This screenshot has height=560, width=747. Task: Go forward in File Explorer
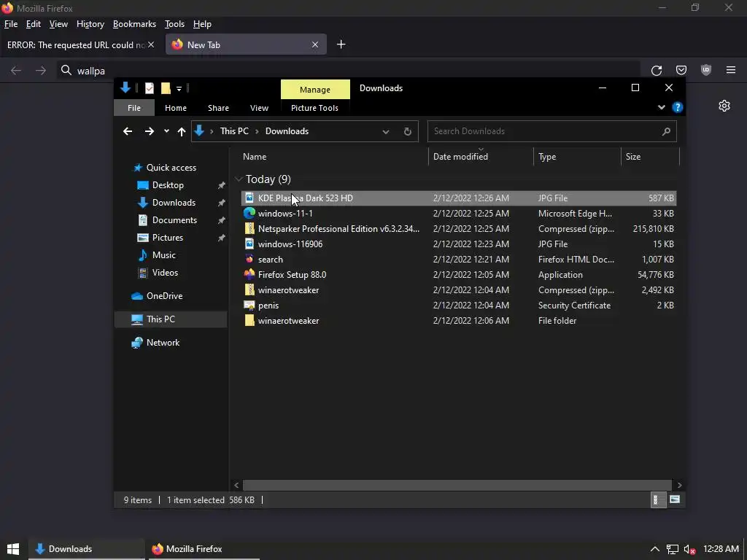coord(150,131)
